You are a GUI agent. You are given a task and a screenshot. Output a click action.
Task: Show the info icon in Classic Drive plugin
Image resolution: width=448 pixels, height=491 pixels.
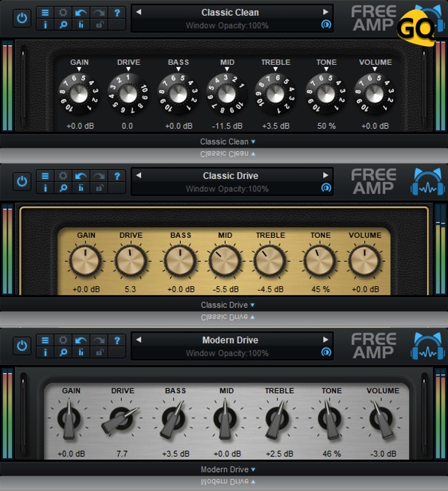(45, 188)
